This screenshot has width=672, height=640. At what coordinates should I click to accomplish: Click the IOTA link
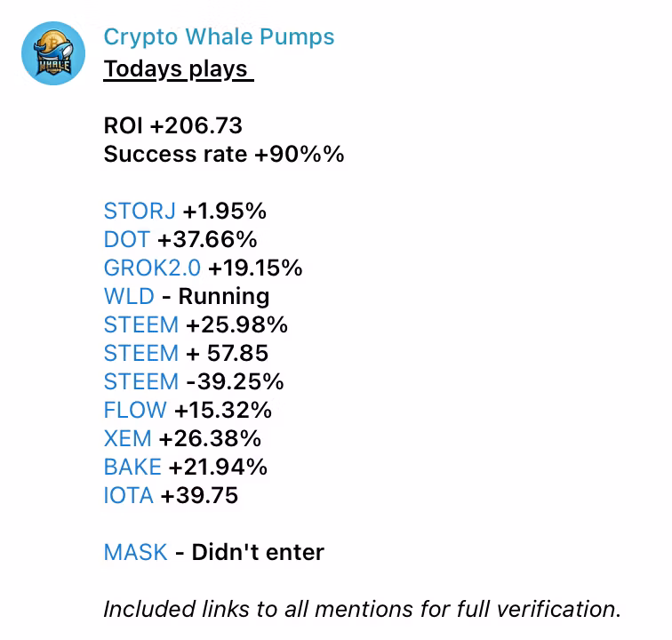129,495
